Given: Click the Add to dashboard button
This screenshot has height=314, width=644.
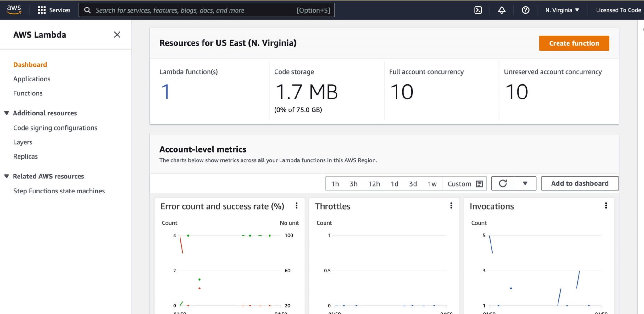Looking at the screenshot, I should click(x=580, y=183).
